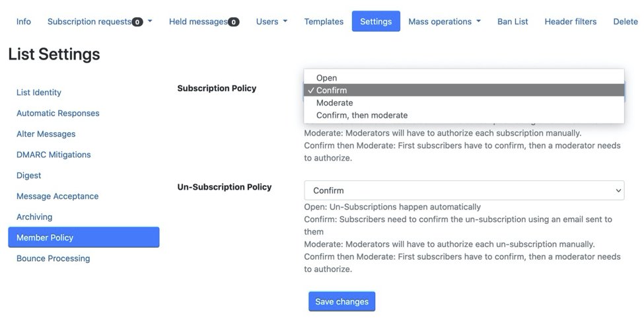644x327 pixels.
Task: Open the DMARC Mitigations section
Action: click(x=54, y=155)
